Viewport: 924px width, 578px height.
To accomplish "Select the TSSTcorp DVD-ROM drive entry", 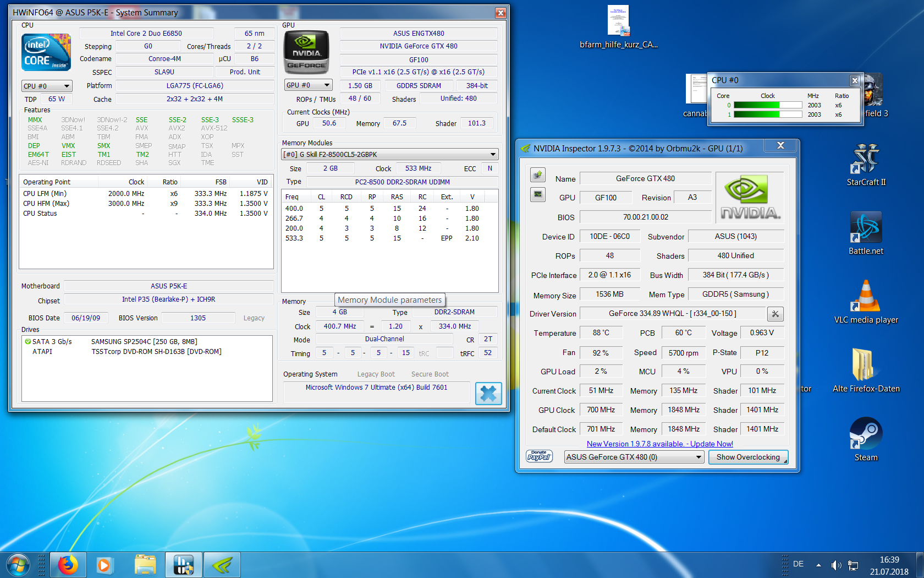I will point(156,352).
